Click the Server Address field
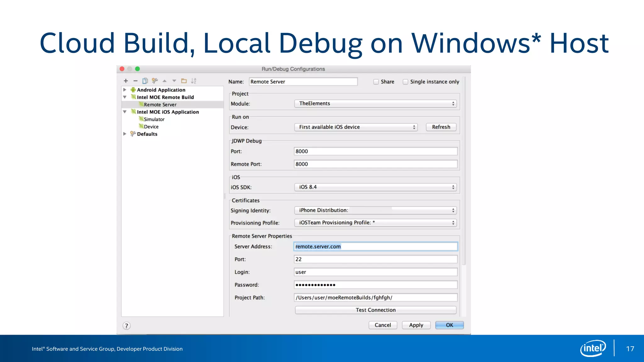Screen dimensions: 644x362 pyautogui.click(x=375, y=247)
